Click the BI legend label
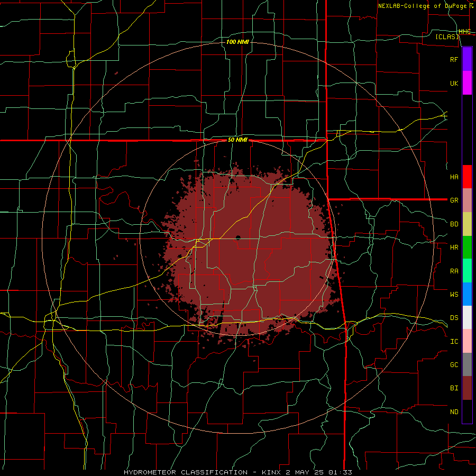The height and width of the screenshot is (476, 476). (454, 388)
